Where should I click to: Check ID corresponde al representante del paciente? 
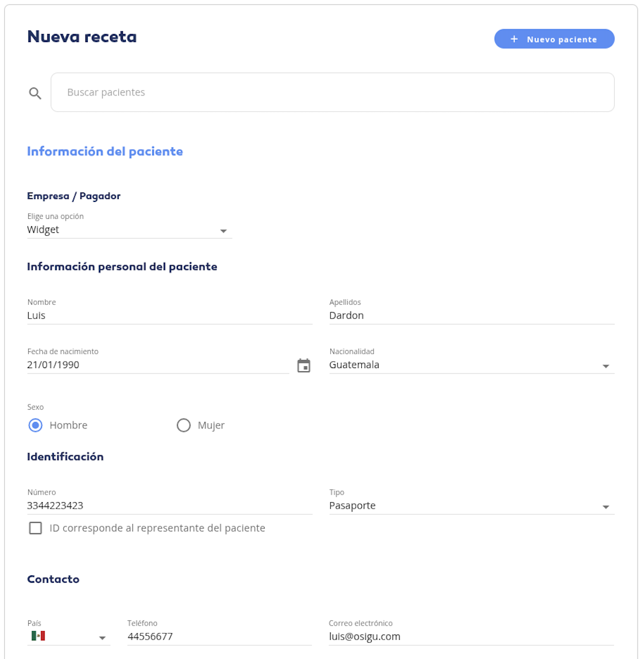click(35, 528)
